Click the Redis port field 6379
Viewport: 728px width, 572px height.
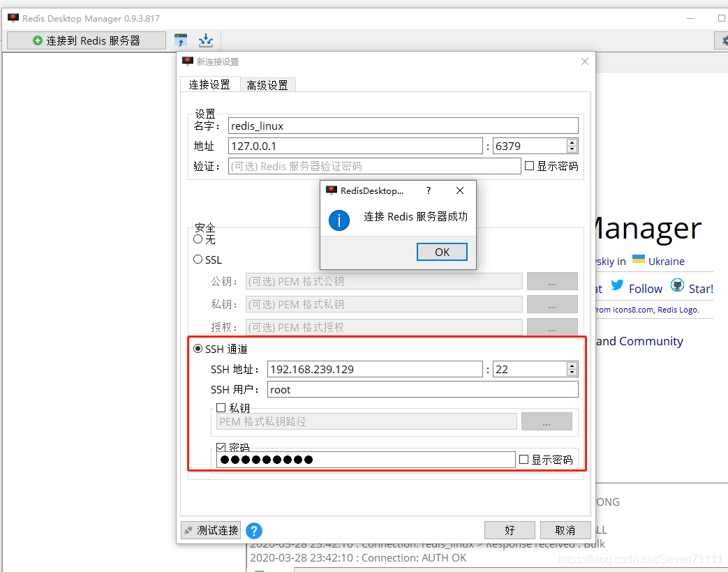click(529, 146)
